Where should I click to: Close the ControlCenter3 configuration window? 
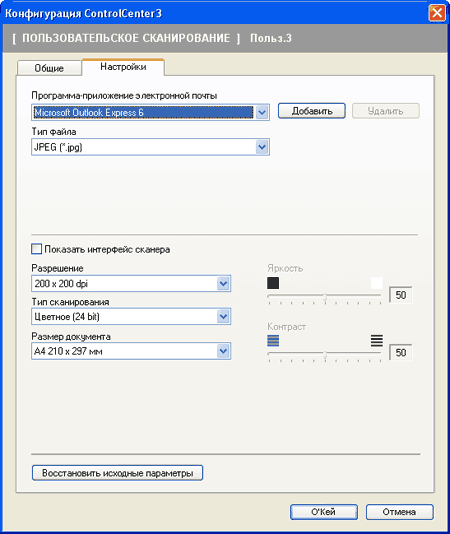(x=437, y=13)
